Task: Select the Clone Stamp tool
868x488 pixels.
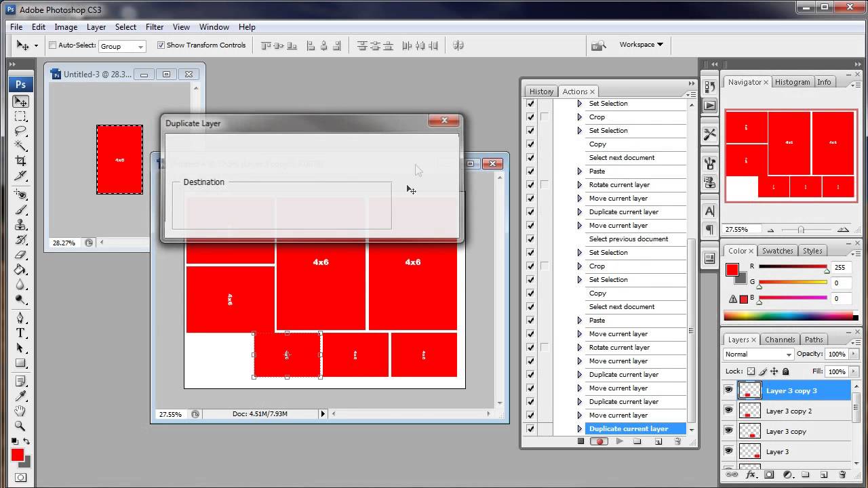Action: [x=20, y=225]
